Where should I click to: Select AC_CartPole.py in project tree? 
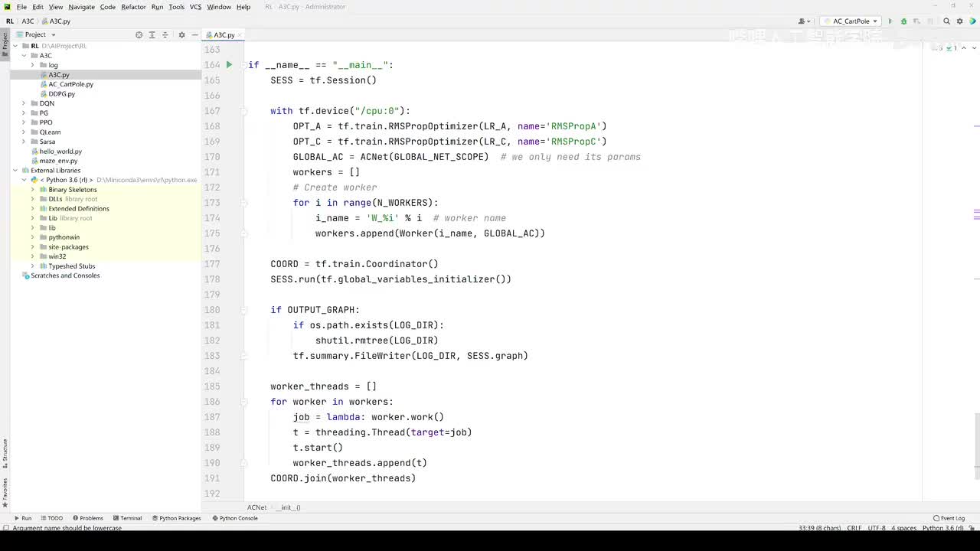70,84
